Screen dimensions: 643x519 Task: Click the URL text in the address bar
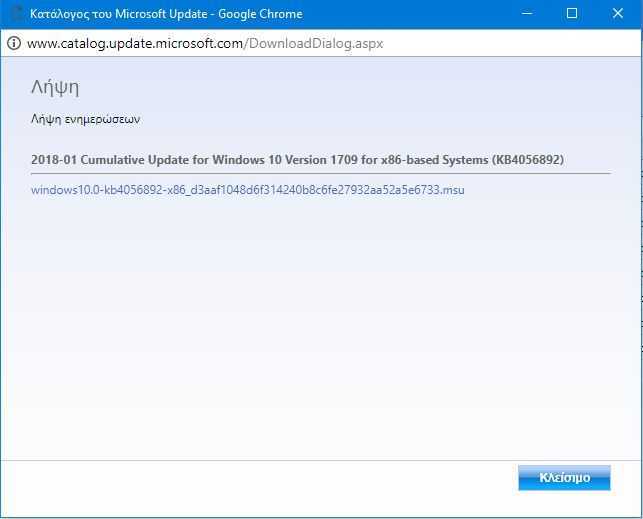205,43
